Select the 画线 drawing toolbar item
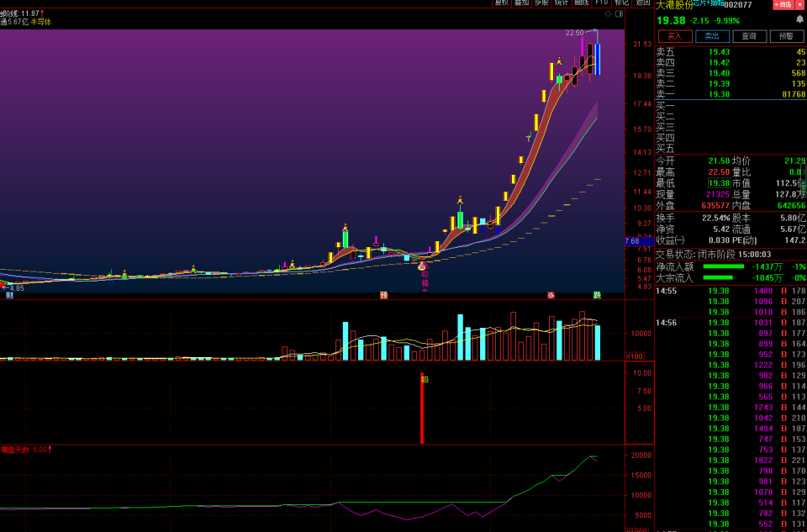 (x=582, y=3)
